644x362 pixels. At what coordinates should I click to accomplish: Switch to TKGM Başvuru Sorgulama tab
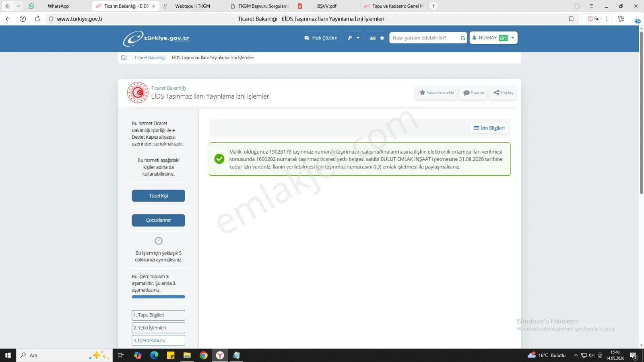click(x=260, y=6)
